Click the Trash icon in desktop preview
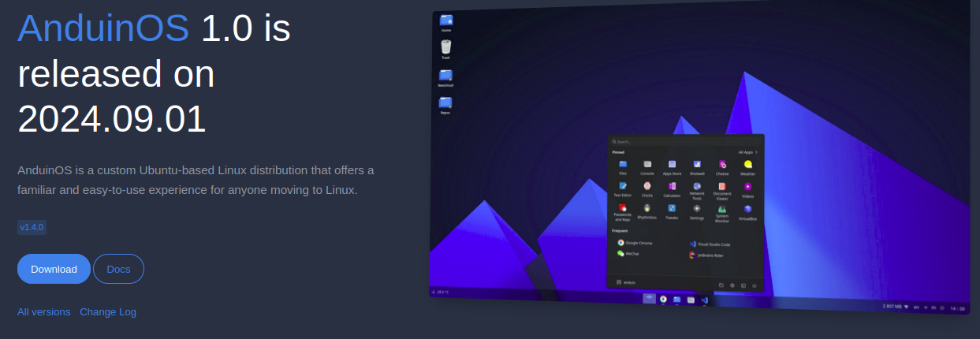This screenshot has width=980, height=339. (446, 47)
